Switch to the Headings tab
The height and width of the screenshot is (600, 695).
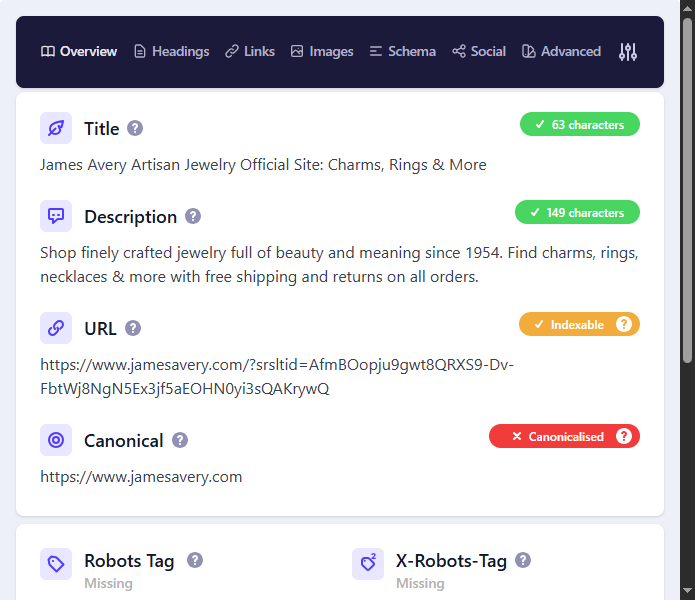171,52
